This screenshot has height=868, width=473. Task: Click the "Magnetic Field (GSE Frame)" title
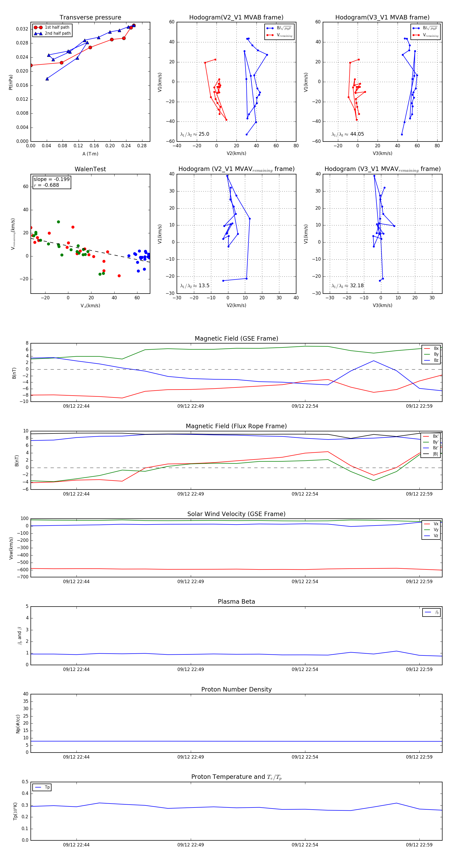tap(236, 339)
